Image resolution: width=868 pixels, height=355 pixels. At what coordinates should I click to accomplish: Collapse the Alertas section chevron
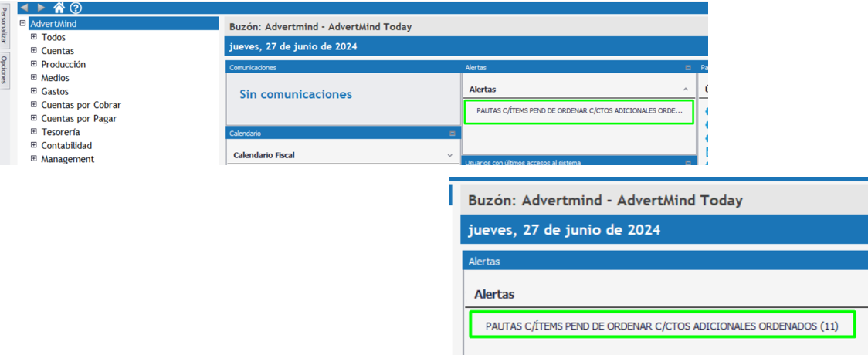[x=685, y=89]
